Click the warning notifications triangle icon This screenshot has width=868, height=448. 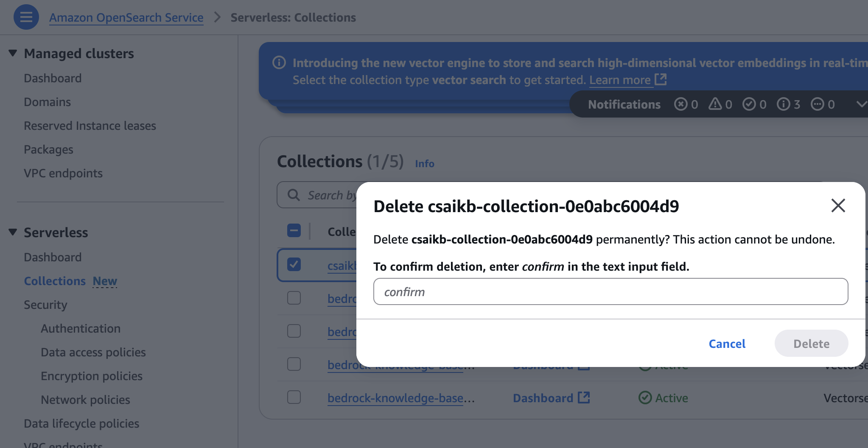[x=715, y=104]
